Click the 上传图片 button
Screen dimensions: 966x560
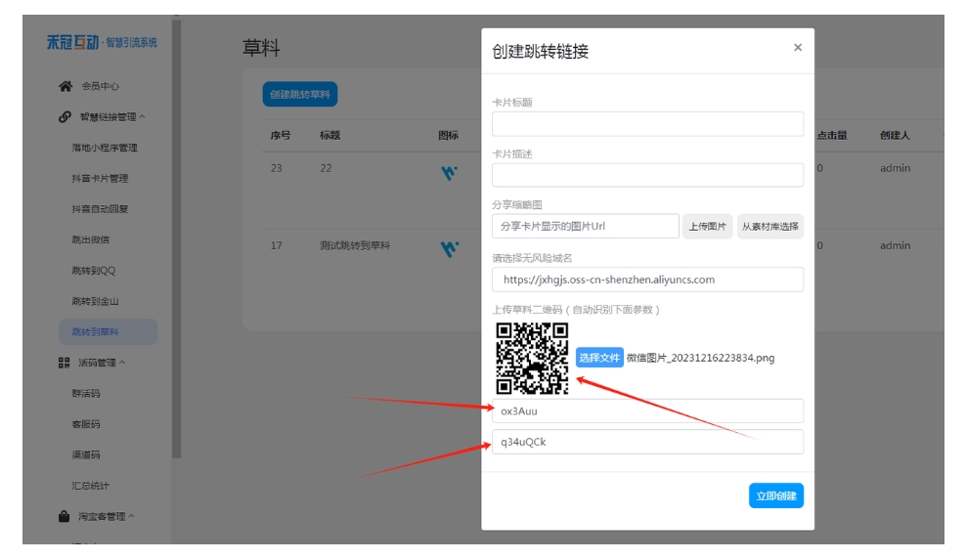coord(707,227)
